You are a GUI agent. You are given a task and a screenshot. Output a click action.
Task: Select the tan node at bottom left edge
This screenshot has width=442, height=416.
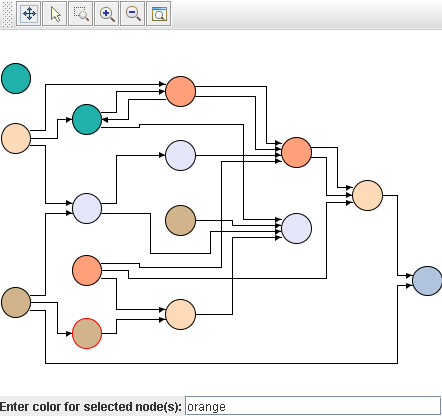coord(16,302)
